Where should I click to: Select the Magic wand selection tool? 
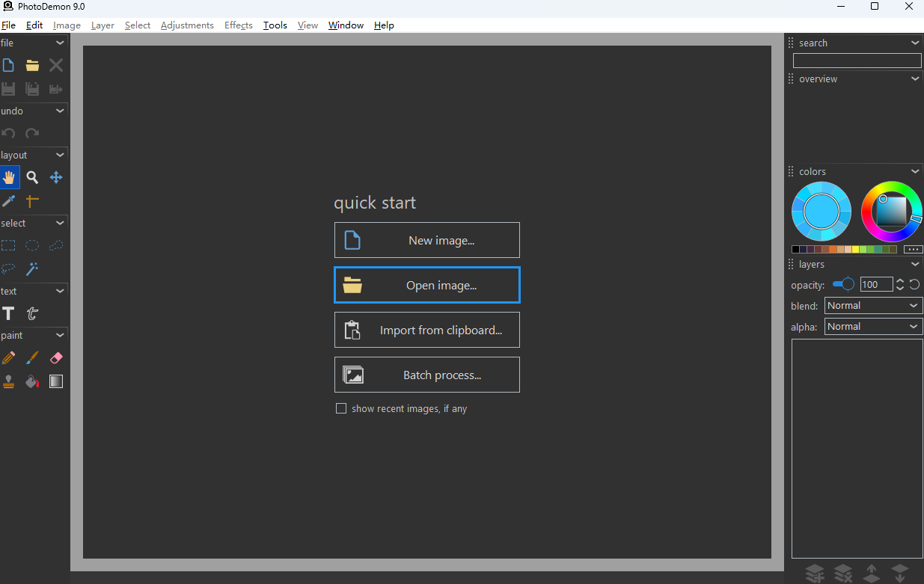point(32,268)
